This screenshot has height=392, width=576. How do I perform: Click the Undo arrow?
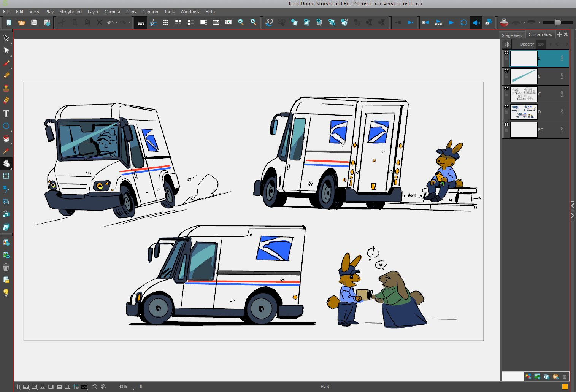pos(110,22)
